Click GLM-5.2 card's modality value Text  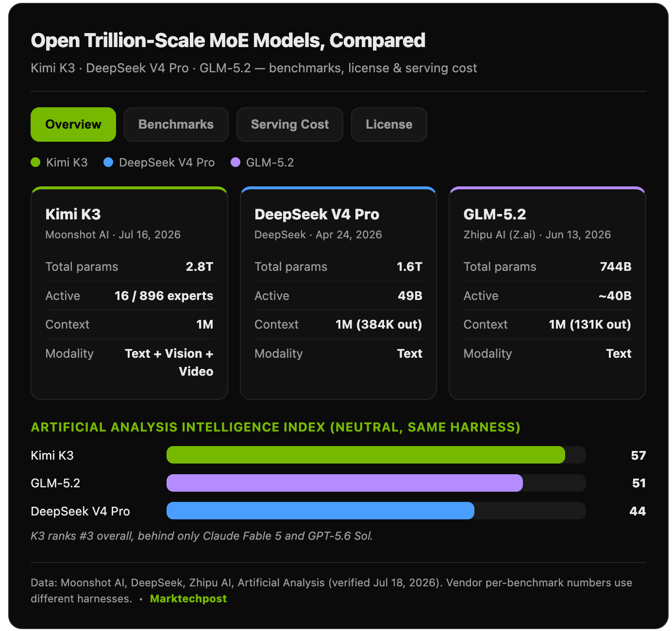point(619,353)
